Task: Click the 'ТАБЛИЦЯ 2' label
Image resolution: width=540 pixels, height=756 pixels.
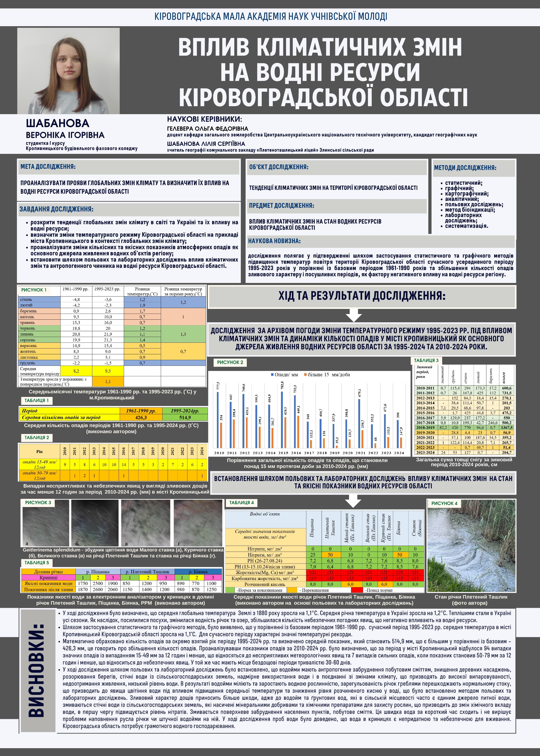Action: [37, 438]
